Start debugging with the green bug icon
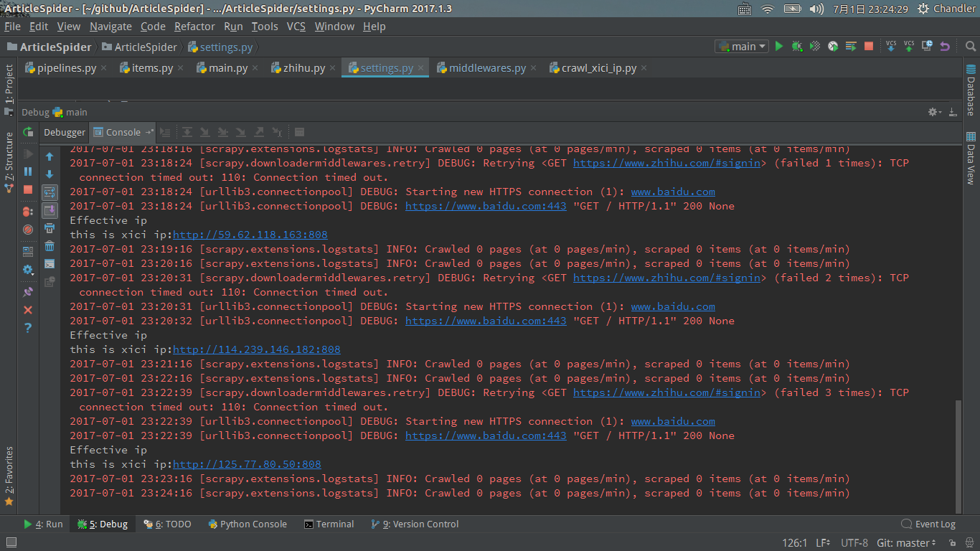Screen dimensions: 980x551 (x=797, y=46)
